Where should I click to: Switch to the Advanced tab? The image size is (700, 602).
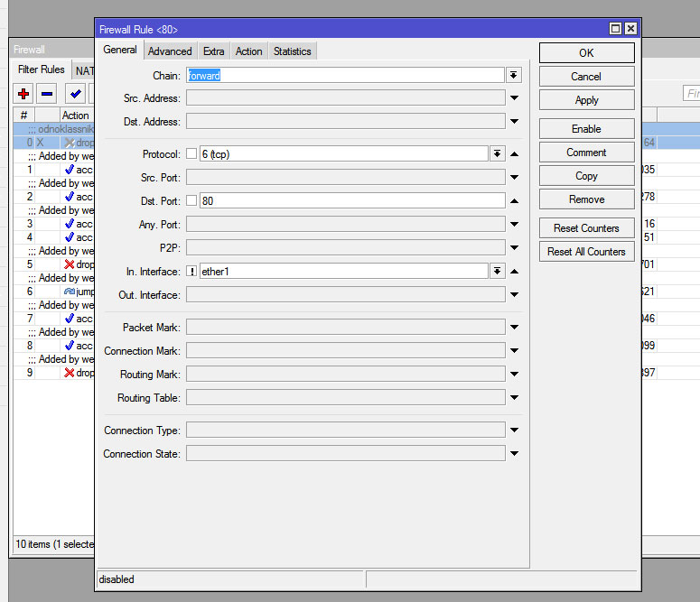(170, 51)
